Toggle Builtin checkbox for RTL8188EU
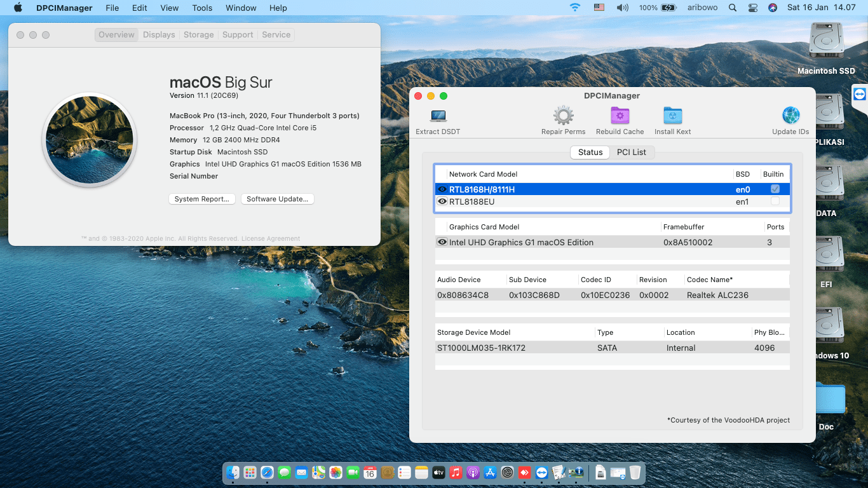 pyautogui.click(x=775, y=201)
